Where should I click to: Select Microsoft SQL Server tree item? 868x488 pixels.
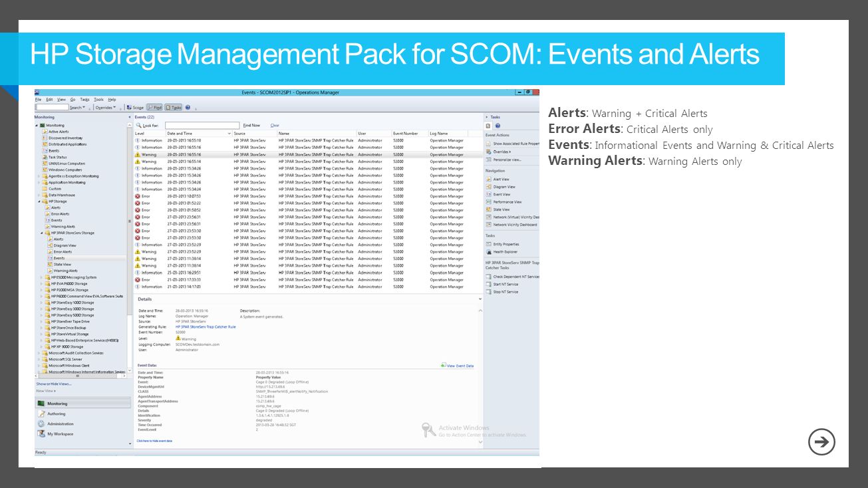[65, 359]
